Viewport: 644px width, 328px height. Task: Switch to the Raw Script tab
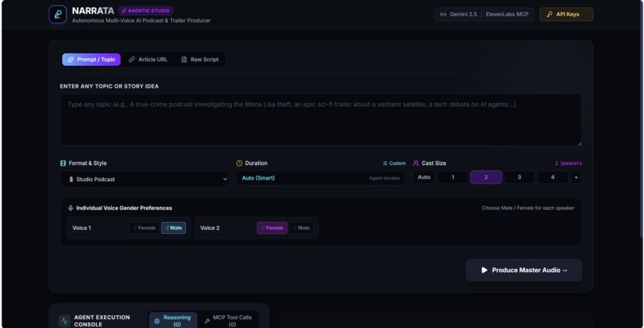coord(200,59)
